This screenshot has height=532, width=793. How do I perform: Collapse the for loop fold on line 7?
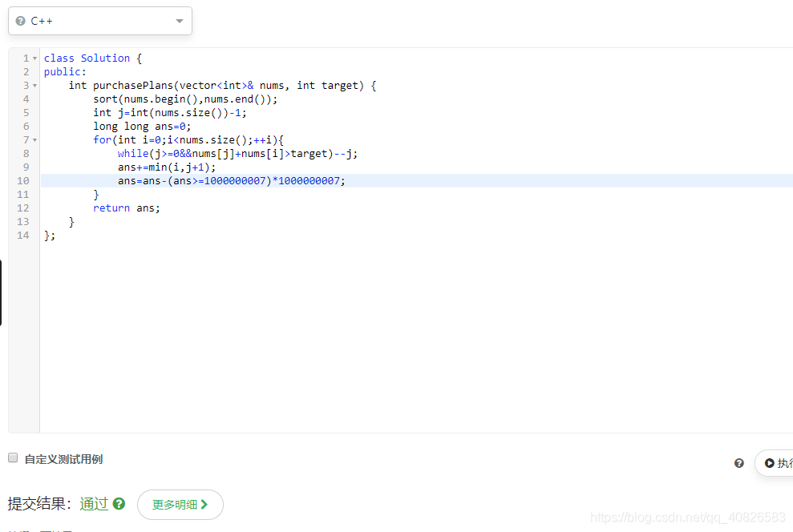(x=35, y=140)
